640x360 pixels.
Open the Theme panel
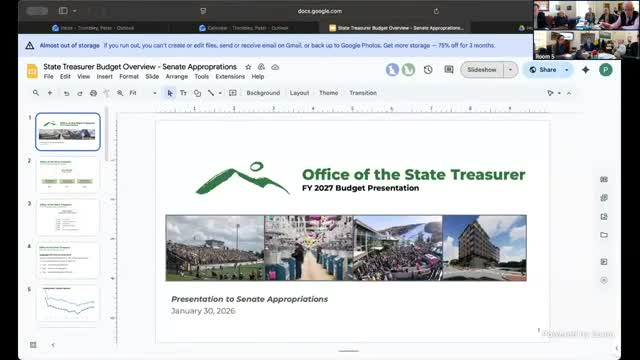click(329, 93)
